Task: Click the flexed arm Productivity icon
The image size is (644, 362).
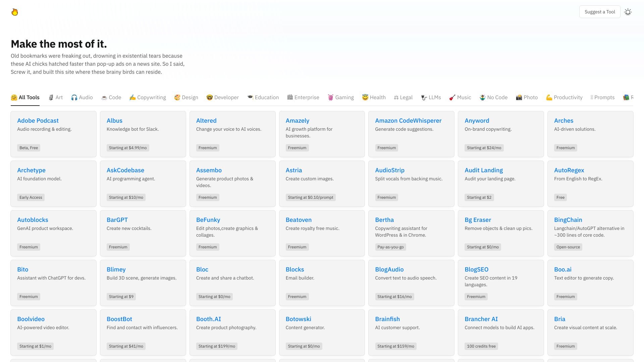Action: tap(549, 98)
